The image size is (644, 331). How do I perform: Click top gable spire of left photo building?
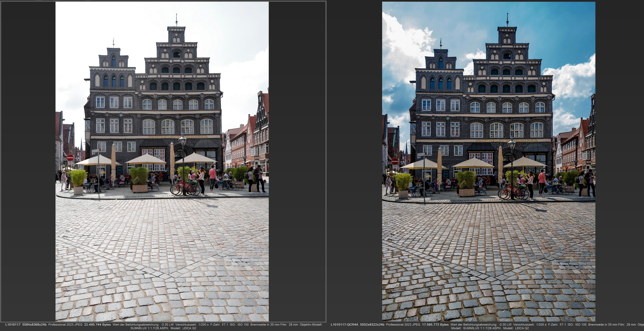(176, 21)
